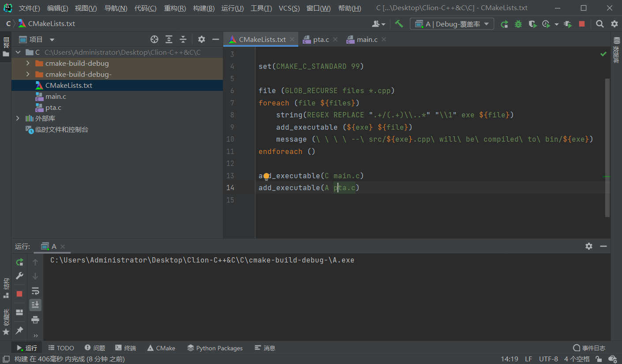Select main.c in the project tree

56,96
